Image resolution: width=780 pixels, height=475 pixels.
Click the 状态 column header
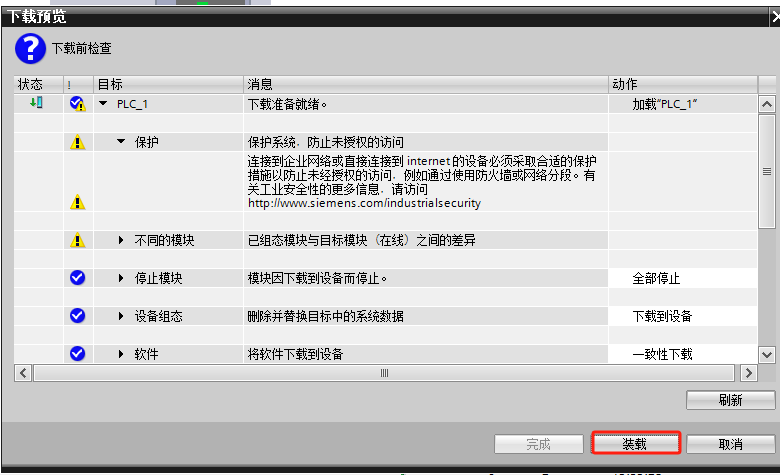pos(39,84)
